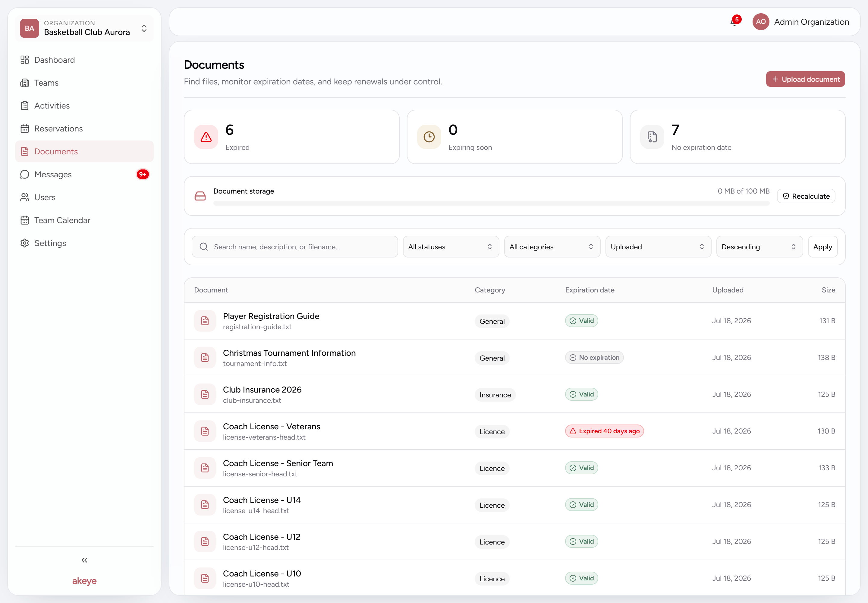Click the Coach License - U12 file icon
Image resolution: width=868 pixels, height=603 pixels.
[205, 541]
